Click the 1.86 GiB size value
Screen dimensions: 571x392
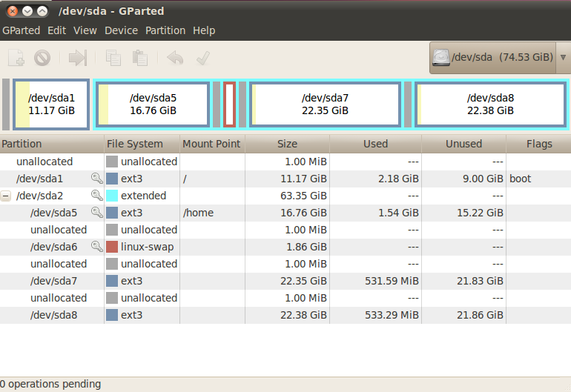[x=306, y=247]
